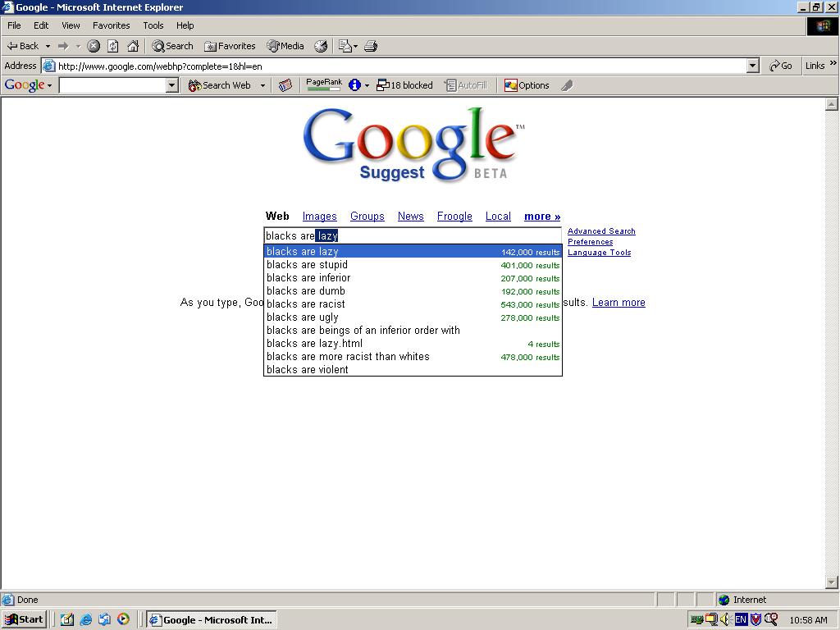840x630 pixels.
Task: Click the page scrollbar up arrow
Action: tap(832, 104)
